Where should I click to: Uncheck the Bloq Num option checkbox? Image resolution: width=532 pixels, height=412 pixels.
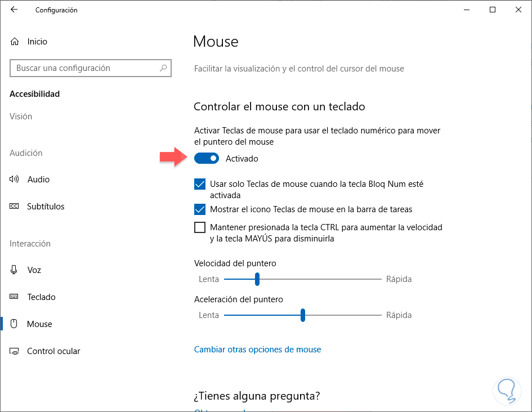[200, 184]
